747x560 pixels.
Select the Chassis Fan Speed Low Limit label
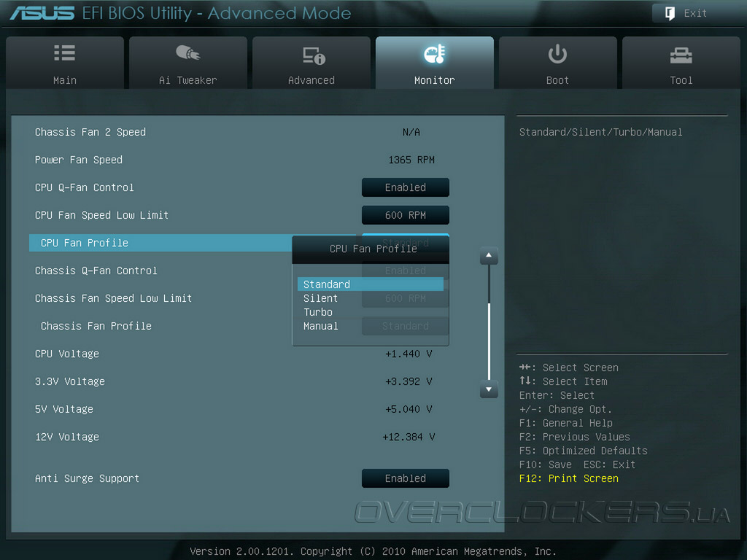coord(113,298)
